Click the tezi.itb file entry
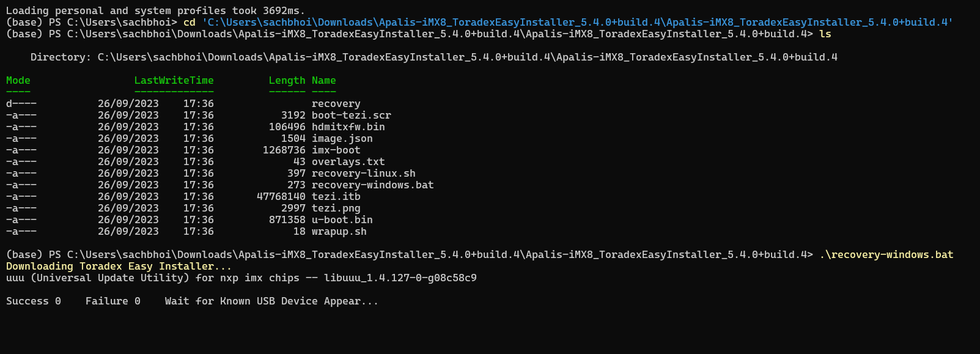Viewport: 980px width, 354px height. (x=336, y=197)
